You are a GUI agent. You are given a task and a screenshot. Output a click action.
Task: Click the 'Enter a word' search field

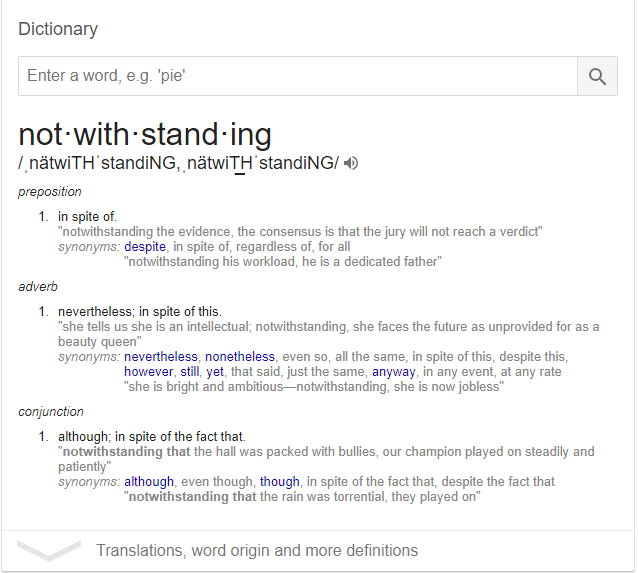point(298,76)
